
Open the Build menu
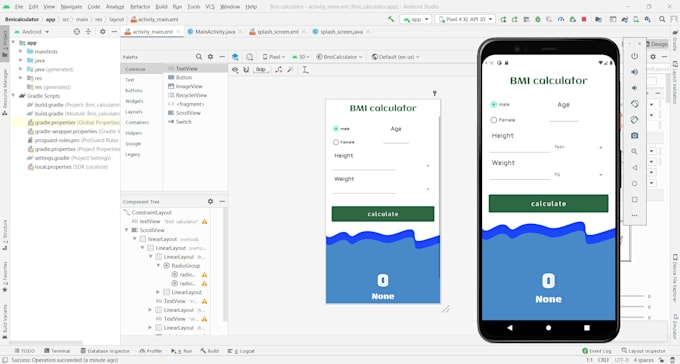[x=161, y=7]
